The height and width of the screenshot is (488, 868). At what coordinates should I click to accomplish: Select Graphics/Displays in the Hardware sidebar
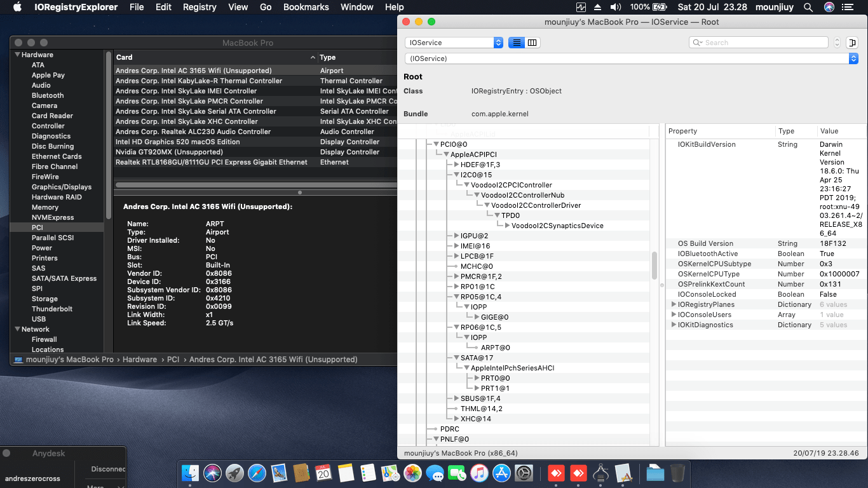[x=62, y=187]
